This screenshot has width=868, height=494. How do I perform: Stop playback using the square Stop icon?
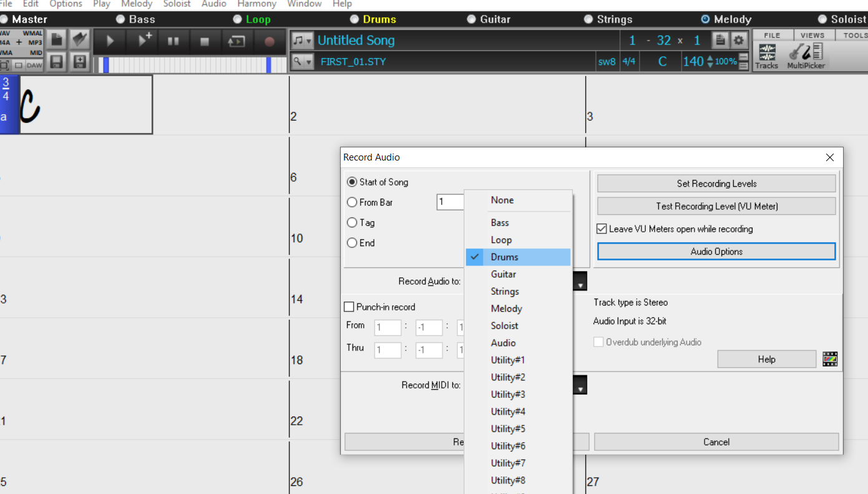pyautogui.click(x=205, y=41)
